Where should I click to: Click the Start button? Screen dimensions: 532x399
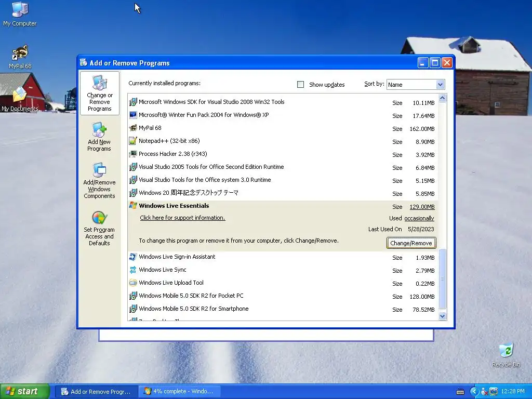pos(25,392)
